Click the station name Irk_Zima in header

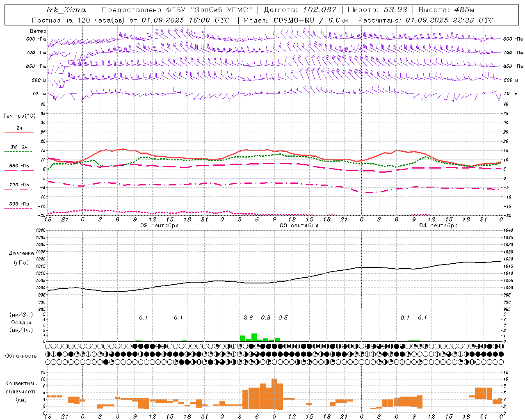(66, 10)
